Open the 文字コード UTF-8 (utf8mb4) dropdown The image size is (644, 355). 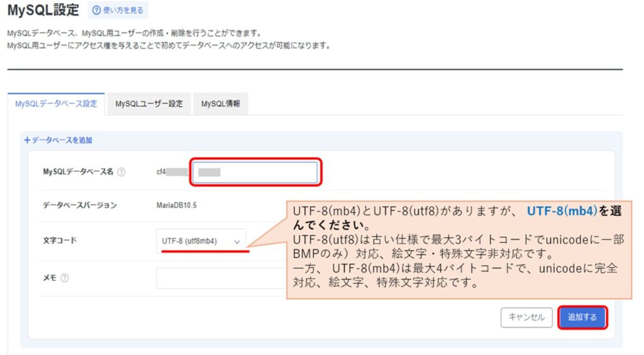point(201,241)
